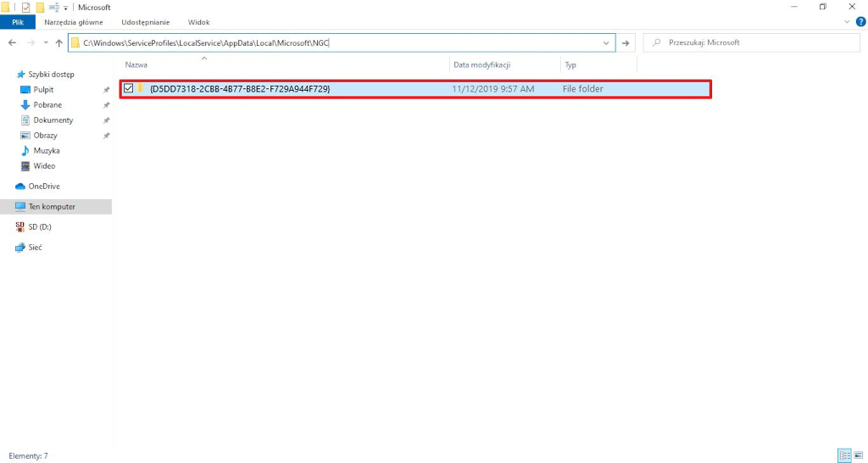Open Wideo folder in sidebar
This screenshot has height=463, width=868.
44,165
